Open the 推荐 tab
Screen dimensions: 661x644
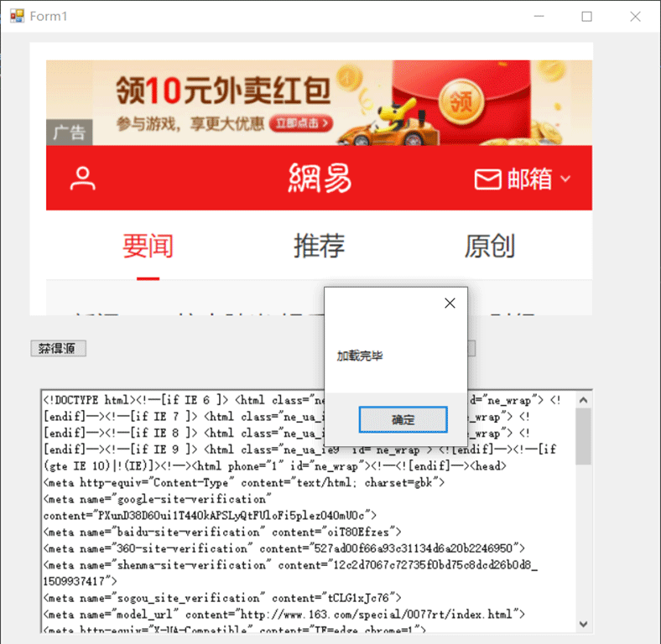[319, 247]
